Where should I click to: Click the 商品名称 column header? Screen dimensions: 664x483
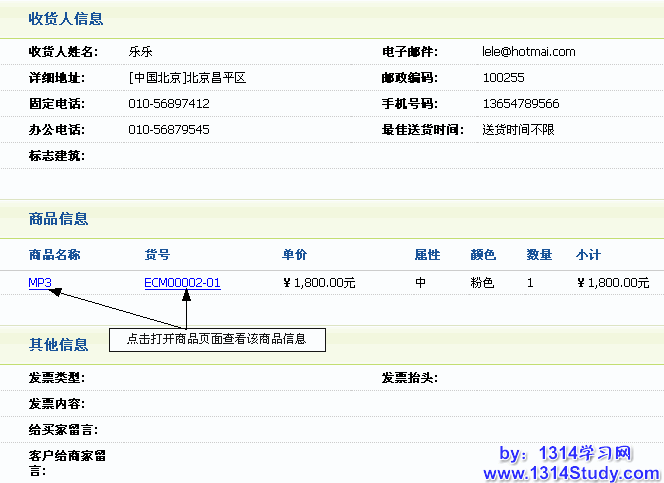[x=54, y=255]
